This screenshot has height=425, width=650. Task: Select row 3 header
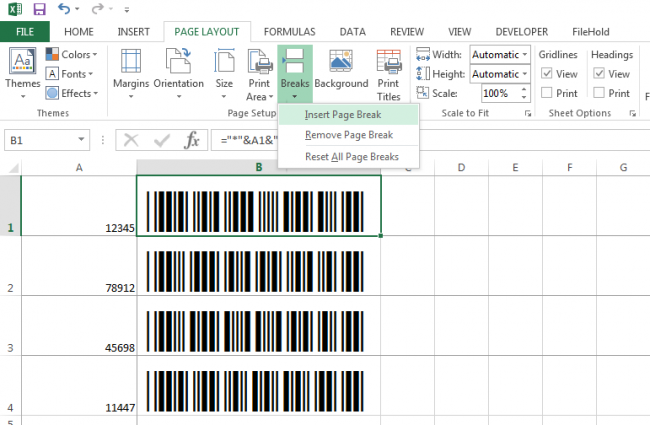pos(10,325)
